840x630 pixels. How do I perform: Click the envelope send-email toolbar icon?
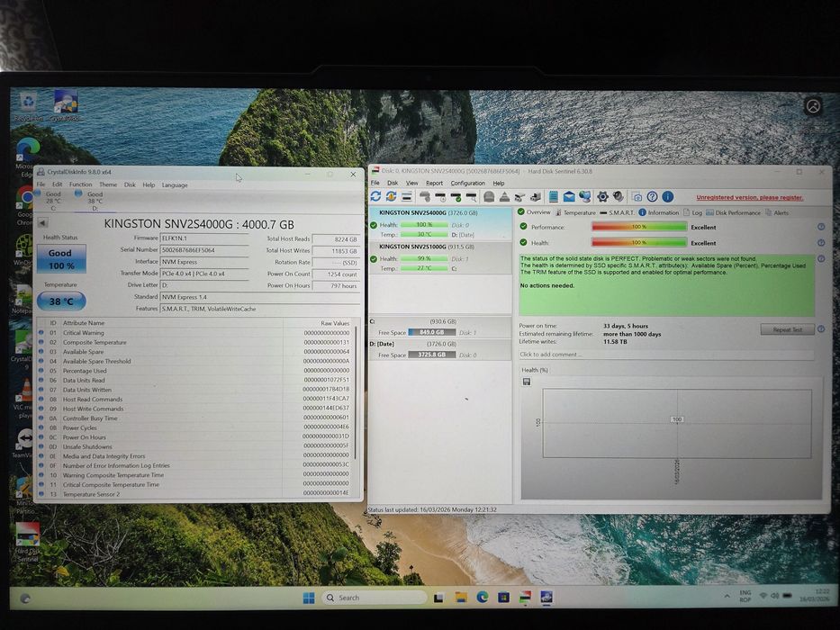568,196
